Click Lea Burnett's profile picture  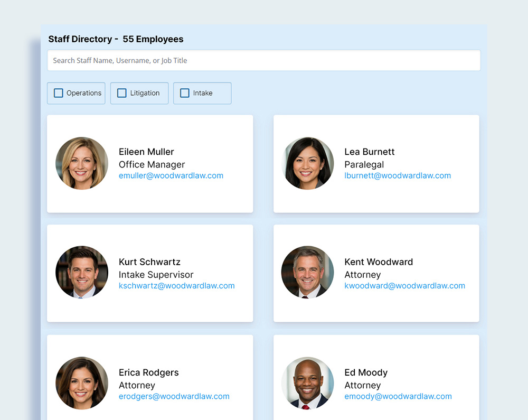[x=307, y=163]
